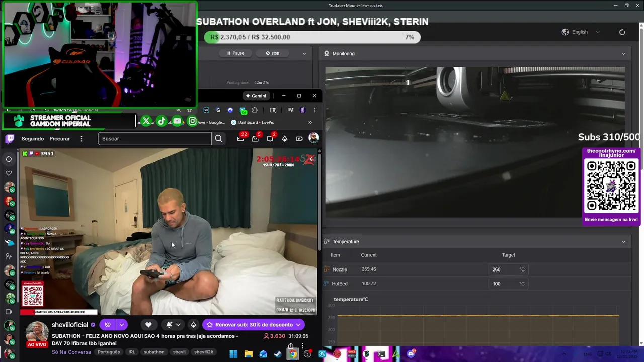Viewport: 644px width, 362px height.
Task: Stop the current print job
Action: [x=272, y=53]
